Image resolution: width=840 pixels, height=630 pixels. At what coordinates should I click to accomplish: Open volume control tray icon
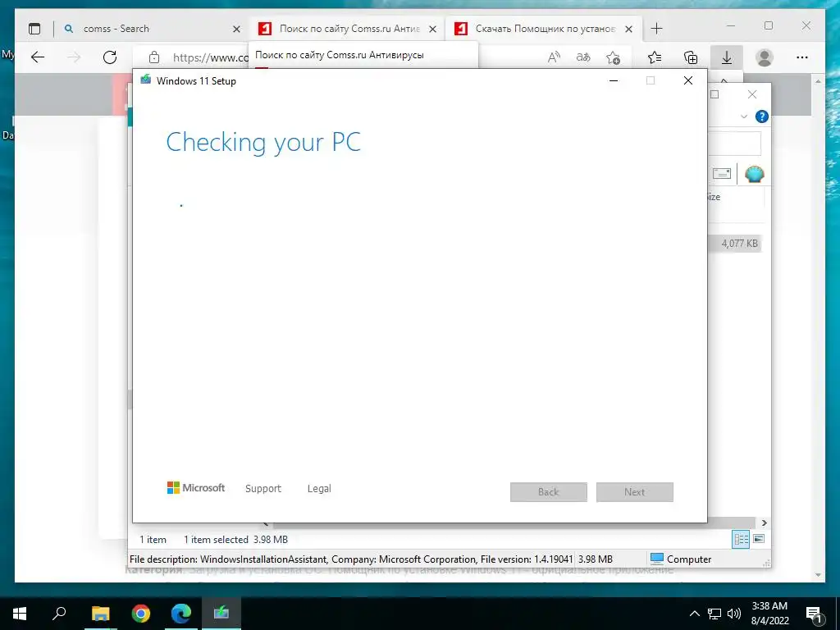tap(734, 614)
